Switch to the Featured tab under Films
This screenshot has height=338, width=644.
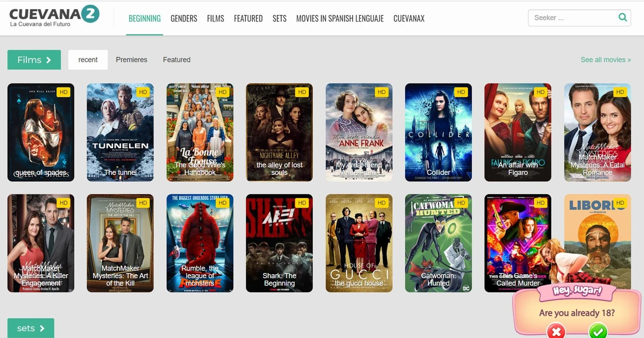click(x=177, y=60)
